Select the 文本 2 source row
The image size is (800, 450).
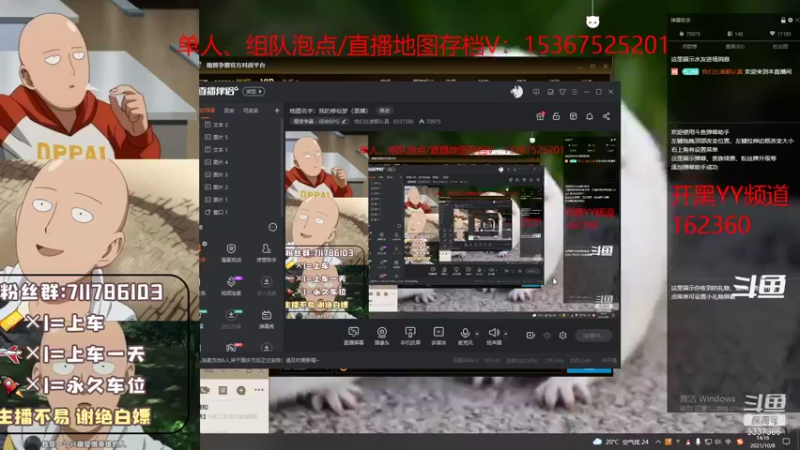(x=240, y=124)
